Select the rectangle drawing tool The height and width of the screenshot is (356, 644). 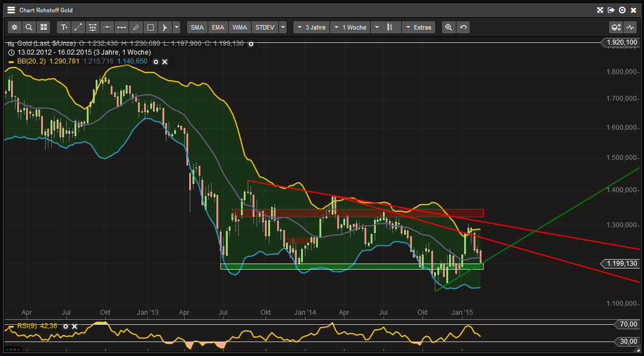pos(150,27)
